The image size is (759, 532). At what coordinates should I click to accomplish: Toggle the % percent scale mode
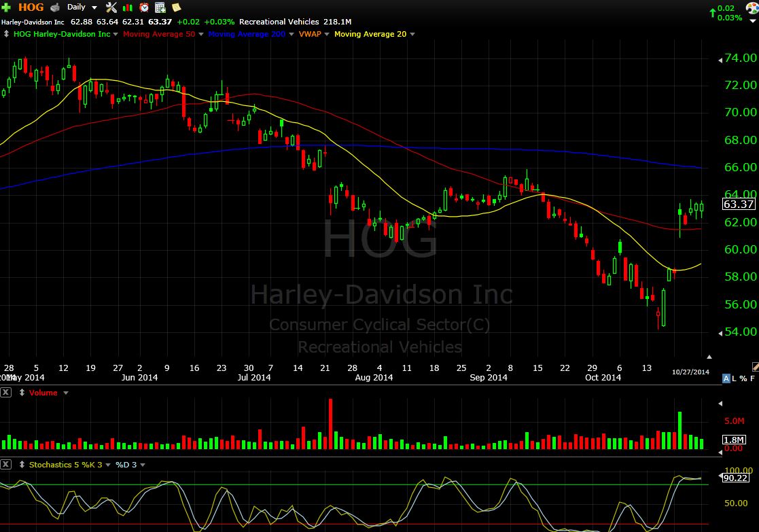pyautogui.click(x=743, y=378)
